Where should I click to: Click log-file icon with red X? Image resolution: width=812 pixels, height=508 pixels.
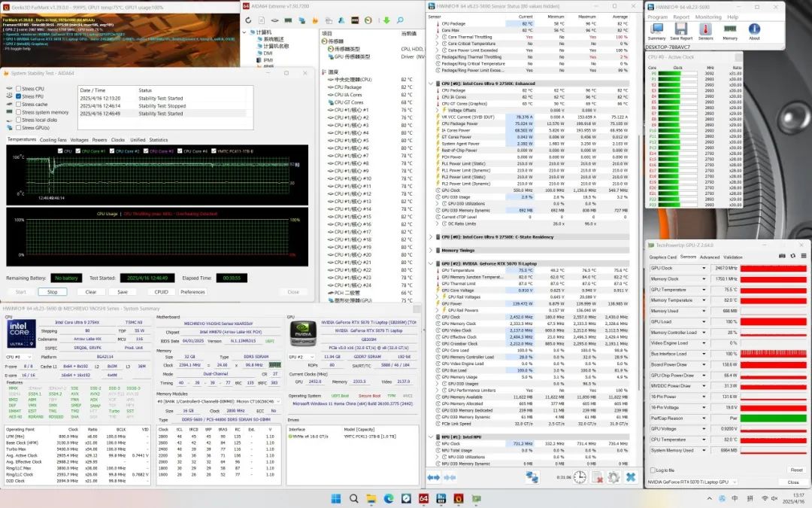(x=596, y=477)
